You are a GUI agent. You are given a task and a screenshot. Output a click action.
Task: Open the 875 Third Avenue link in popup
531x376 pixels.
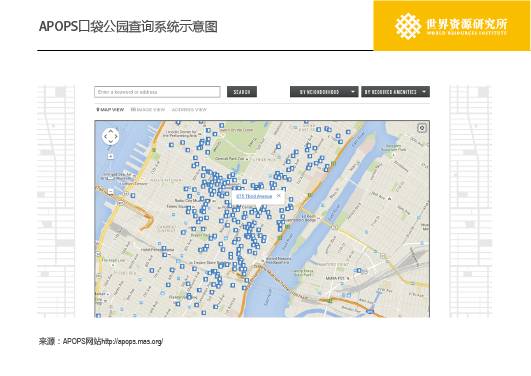pyautogui.click(x=254, y=196)
